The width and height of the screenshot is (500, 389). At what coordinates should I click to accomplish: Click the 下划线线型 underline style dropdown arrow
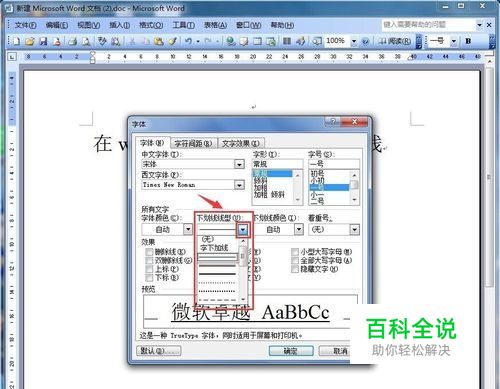click(x=243, y=230)
